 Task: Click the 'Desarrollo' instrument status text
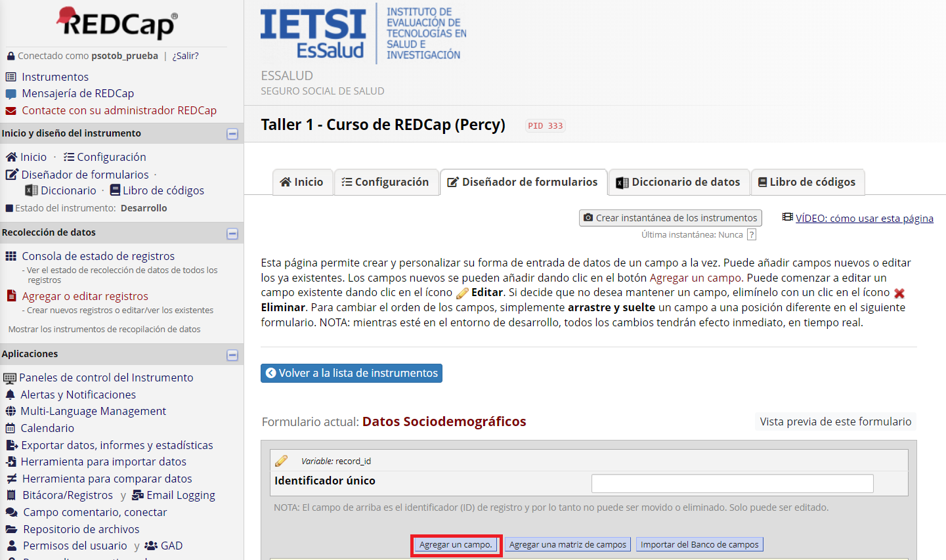(x=144, y=208)
